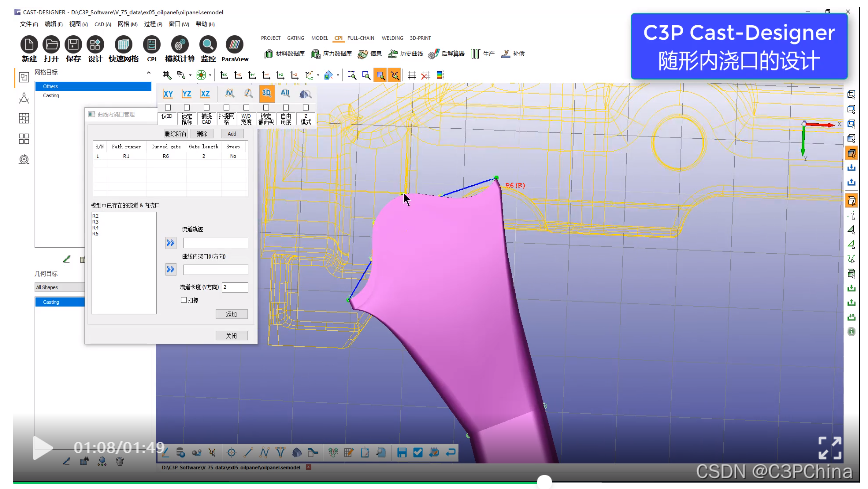The height and width of the screenshot is (489, 868).
Task: Click the compass drafting icon in left sidebar
Action: click(24, 98)
